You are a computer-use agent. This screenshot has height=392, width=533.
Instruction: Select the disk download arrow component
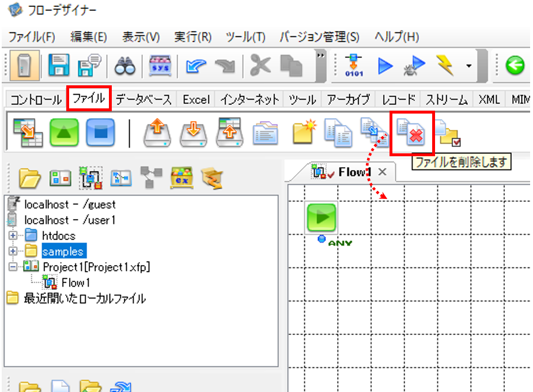[193, 133]
